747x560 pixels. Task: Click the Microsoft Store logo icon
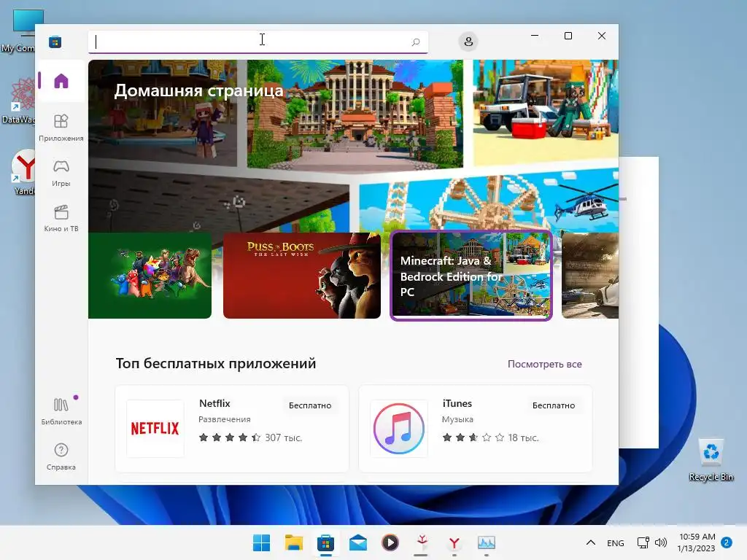tap(55, 42)
